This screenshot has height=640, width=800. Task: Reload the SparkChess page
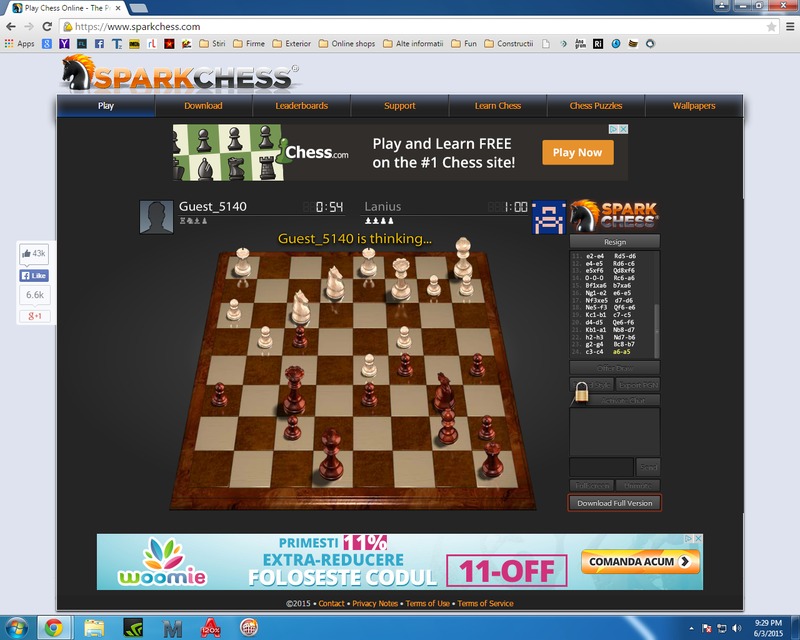click(x=47, y=27)
